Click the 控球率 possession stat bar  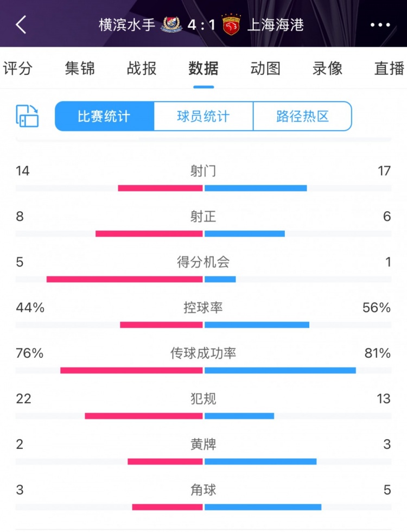click(x=203, y=324)
